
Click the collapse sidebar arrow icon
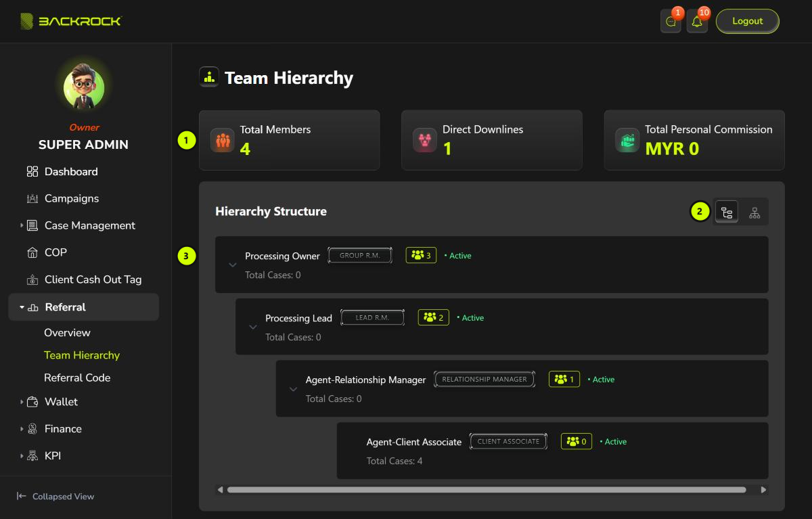pos(21,496)
